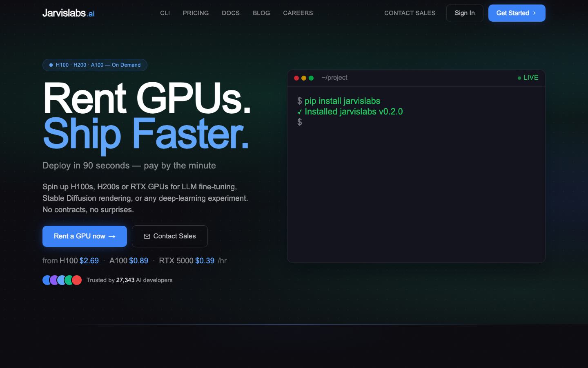Click the Sign In button
The width and height of the screenshot is (588, 368).
[465, 13]
